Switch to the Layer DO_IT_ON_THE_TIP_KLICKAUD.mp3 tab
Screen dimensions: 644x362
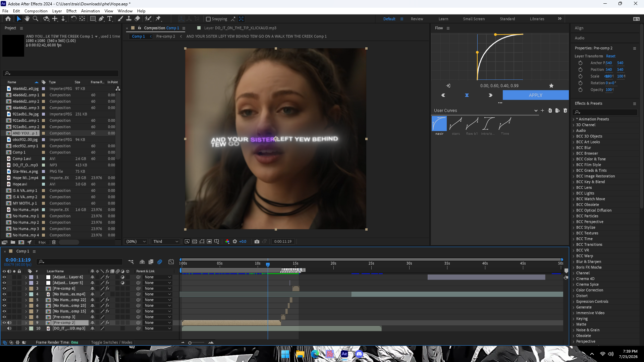pyautogui.click(x=240, y=28)
